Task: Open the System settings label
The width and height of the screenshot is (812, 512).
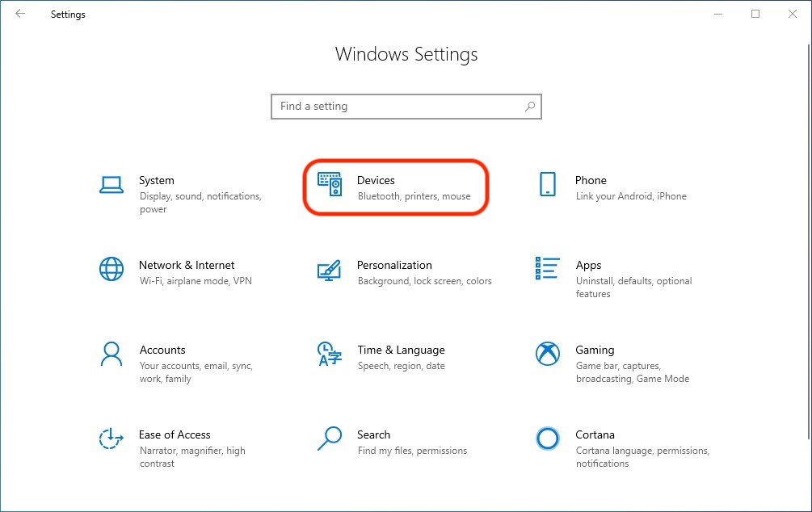Action: 157,180
